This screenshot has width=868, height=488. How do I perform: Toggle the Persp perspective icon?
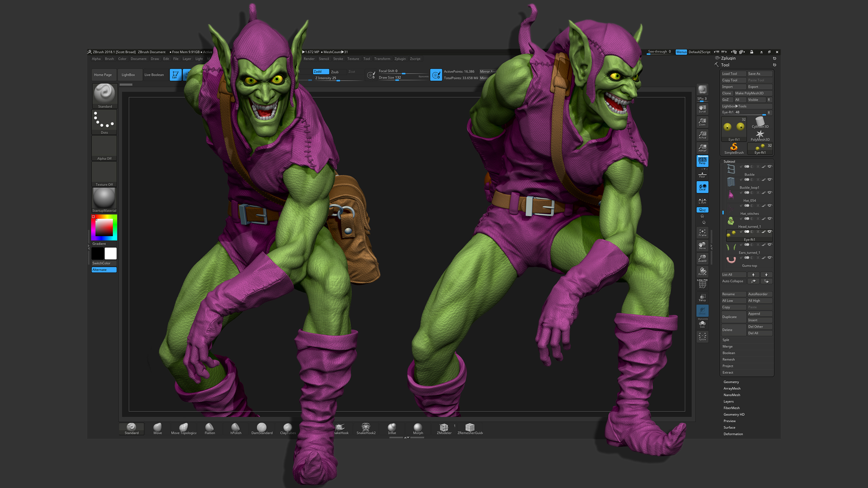702,161
